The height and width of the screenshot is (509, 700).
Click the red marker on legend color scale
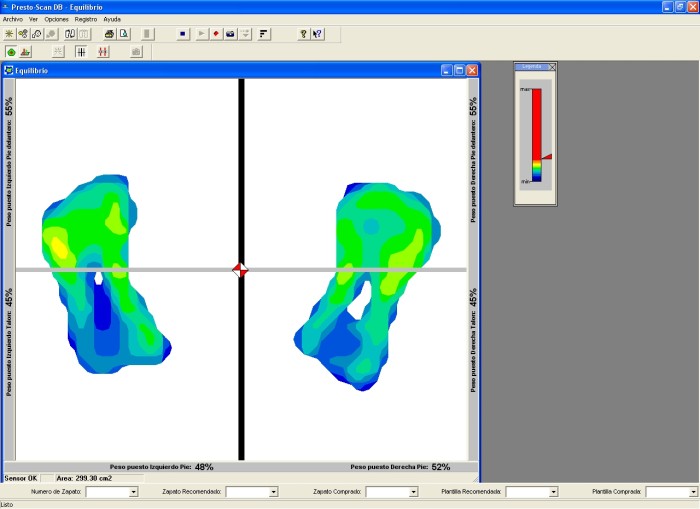point(547,157)
